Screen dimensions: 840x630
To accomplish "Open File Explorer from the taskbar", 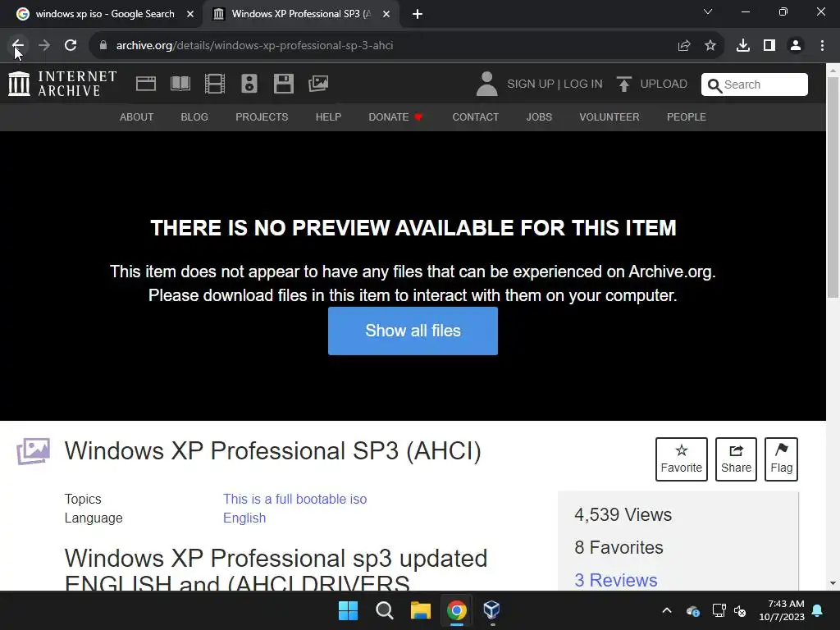I will click(x=421, y=610).
